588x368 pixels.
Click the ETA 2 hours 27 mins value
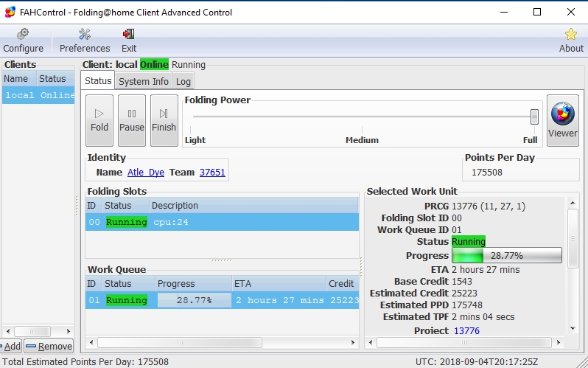486,270
